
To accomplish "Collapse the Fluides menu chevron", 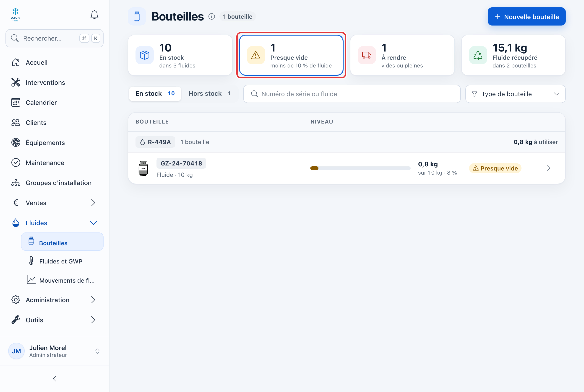I will point(93,222).
